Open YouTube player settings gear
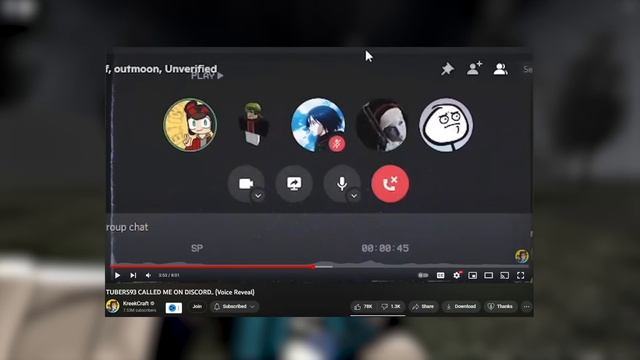640x360 pixels. pos(457,276)
